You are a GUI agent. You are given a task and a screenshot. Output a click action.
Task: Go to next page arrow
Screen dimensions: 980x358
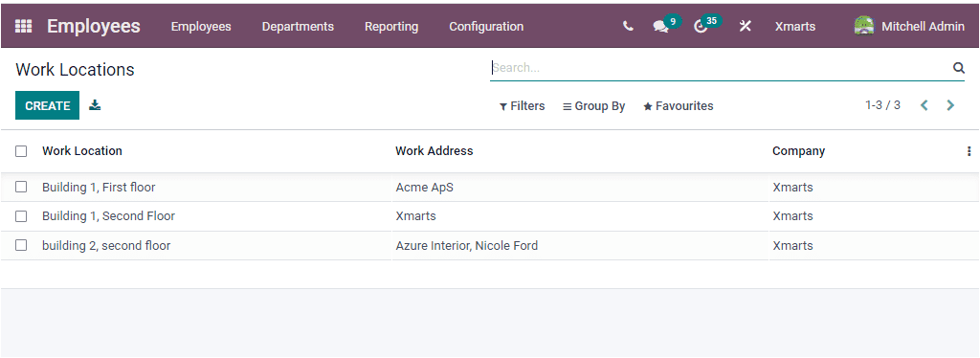coord(950,105)
